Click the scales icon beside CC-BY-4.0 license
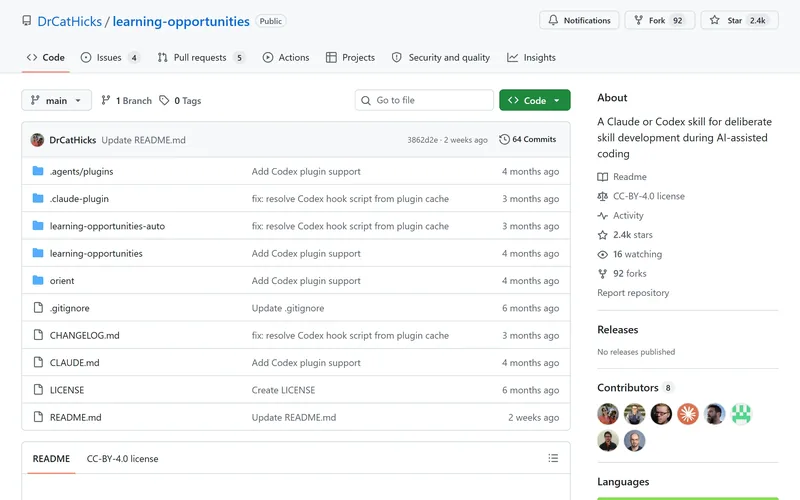Image resolution: width=800 pixels, height=500 pixels. tap(603, 196)
